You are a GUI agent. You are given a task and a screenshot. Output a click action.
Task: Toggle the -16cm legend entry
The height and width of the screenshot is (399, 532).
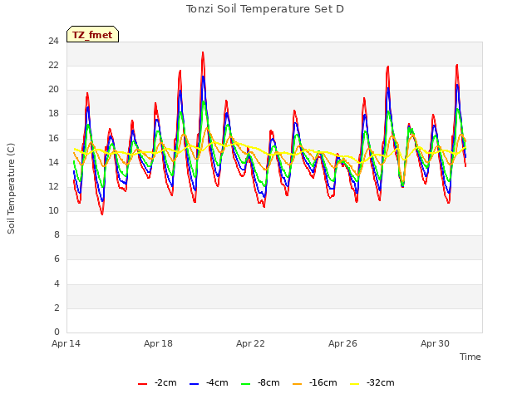[x=314, y=382]
